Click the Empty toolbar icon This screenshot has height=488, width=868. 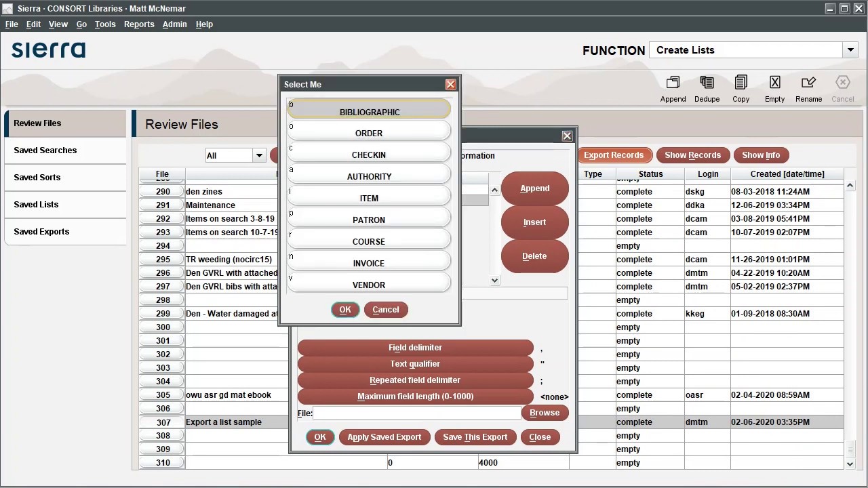point(774,89)
